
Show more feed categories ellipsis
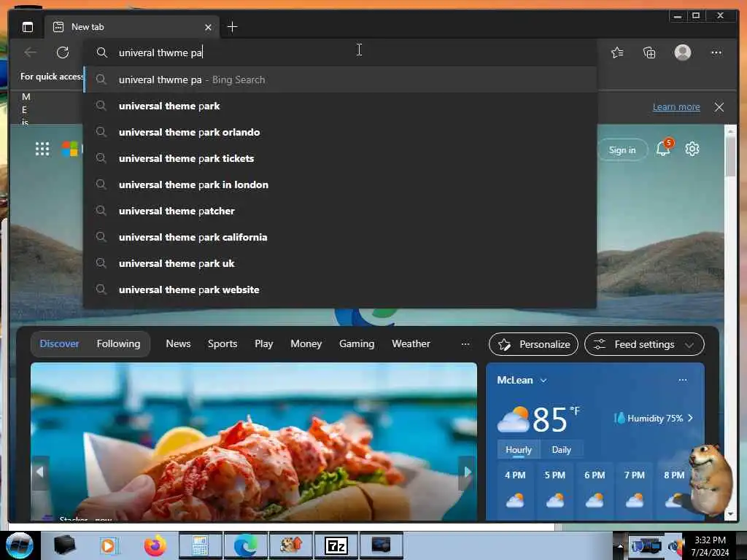(x=465, y=344)
